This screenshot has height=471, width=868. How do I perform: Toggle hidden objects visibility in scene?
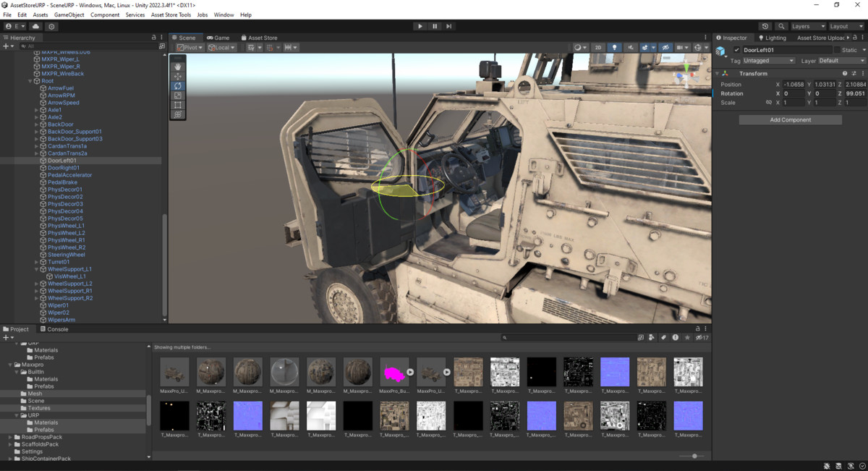coord(665,48)
